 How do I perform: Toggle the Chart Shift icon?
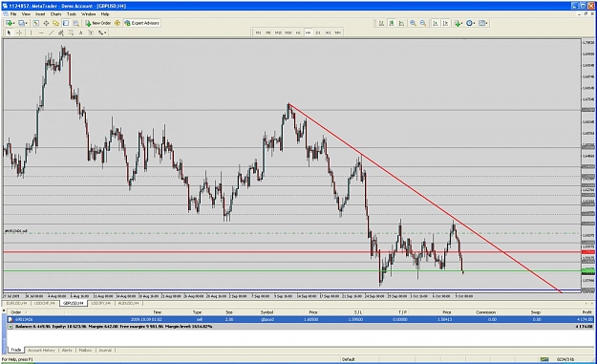pyautogui.click(x=445, y=23)
